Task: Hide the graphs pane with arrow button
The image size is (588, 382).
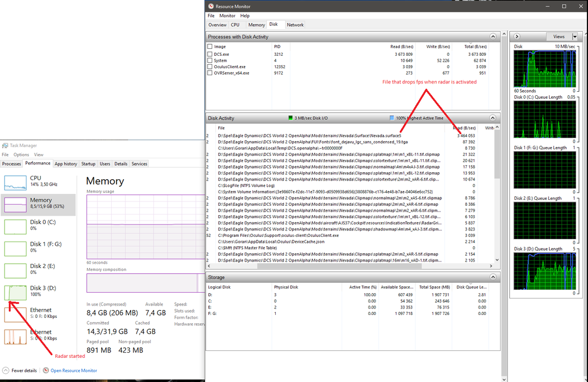Action: (517, 36)
